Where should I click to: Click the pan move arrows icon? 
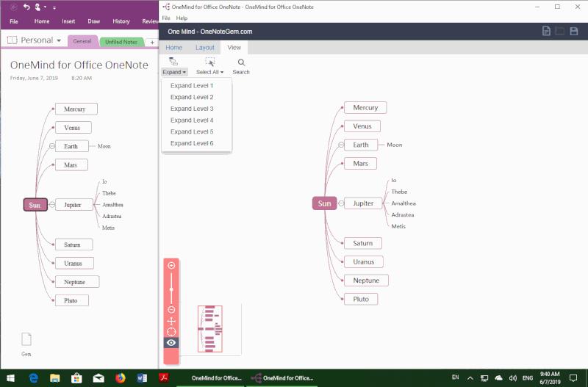point(171,321)
